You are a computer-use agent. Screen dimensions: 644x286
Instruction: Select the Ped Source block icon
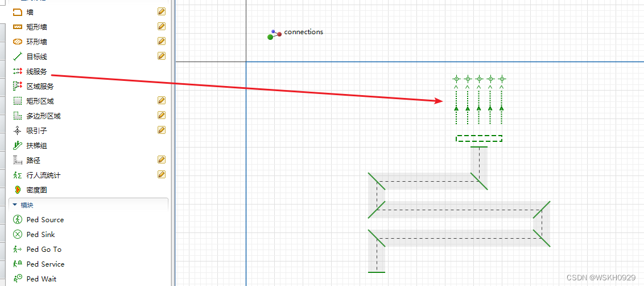tap(17, 219)
